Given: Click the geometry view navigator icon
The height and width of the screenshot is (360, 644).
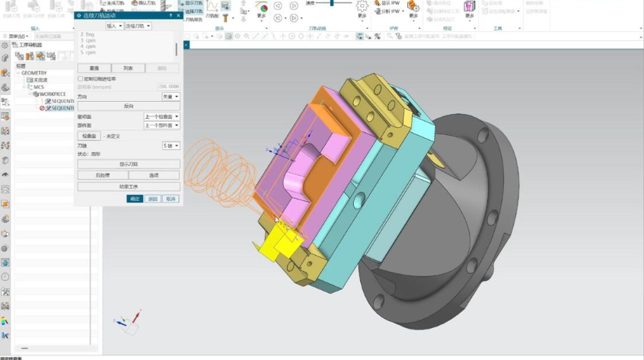Looking at the screenshot, I should click(40, 56).
